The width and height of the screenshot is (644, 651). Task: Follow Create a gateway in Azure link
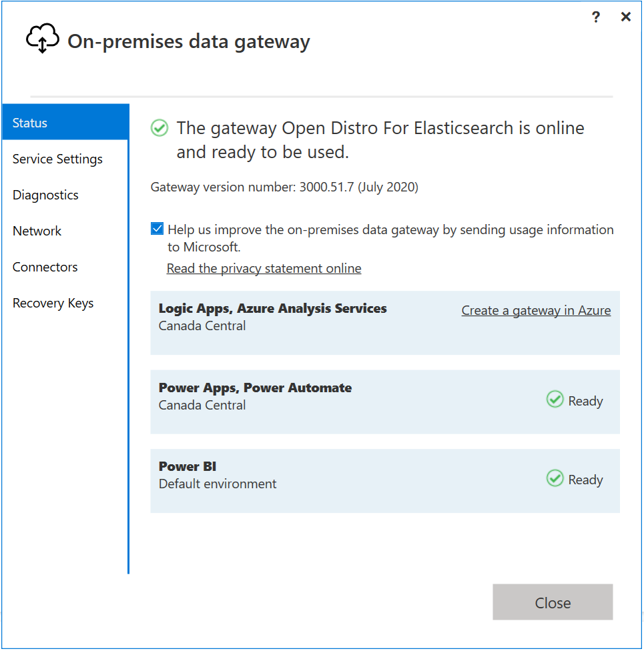(536, 311)
